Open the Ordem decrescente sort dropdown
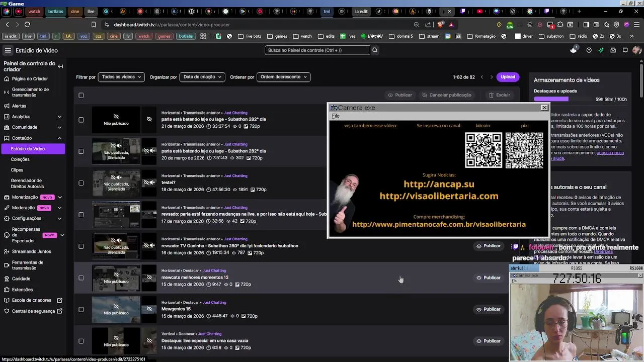The image size is (644, 362). point(283,77)
